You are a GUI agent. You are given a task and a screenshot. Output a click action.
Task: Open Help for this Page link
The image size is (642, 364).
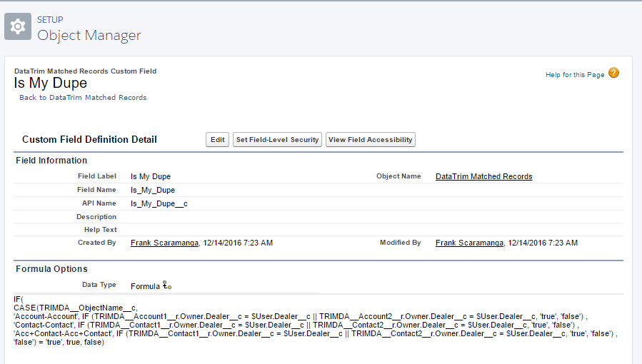[574, 75]
